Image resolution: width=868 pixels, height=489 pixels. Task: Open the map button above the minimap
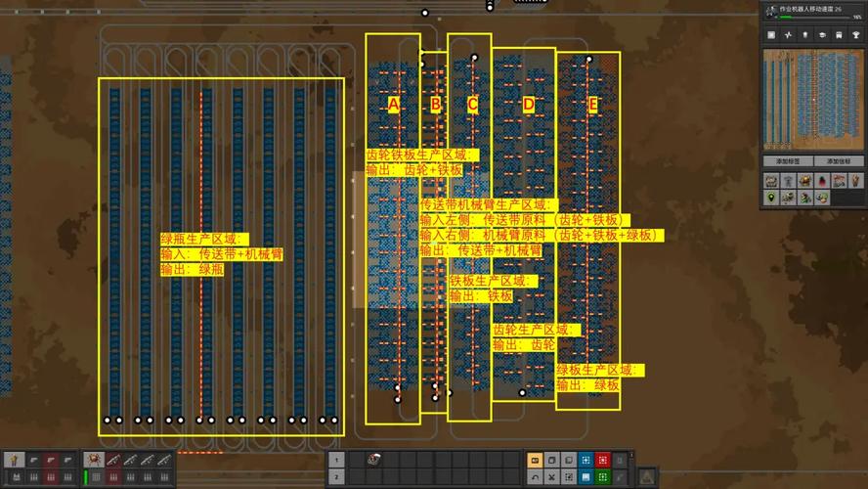click(771, 35)
